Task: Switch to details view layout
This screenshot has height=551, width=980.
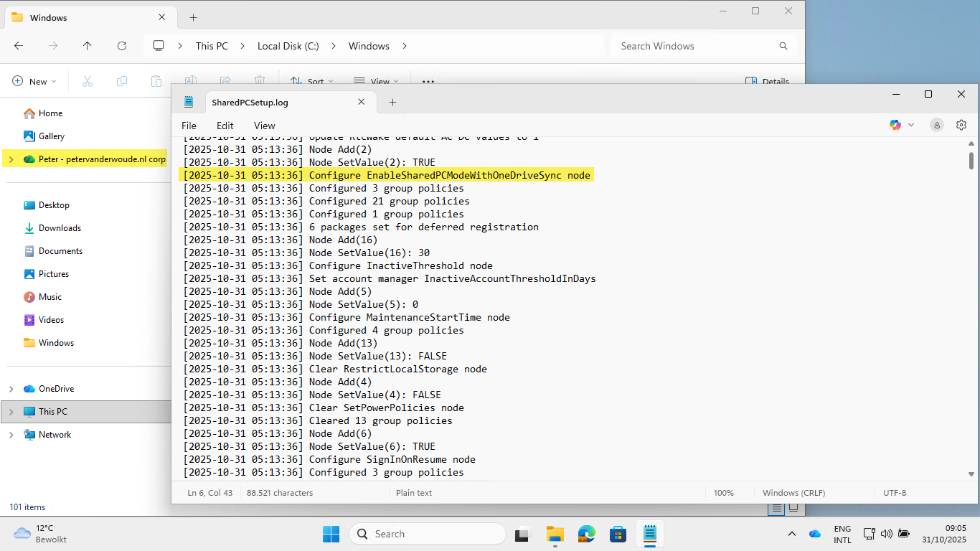Action: [776, 508]
